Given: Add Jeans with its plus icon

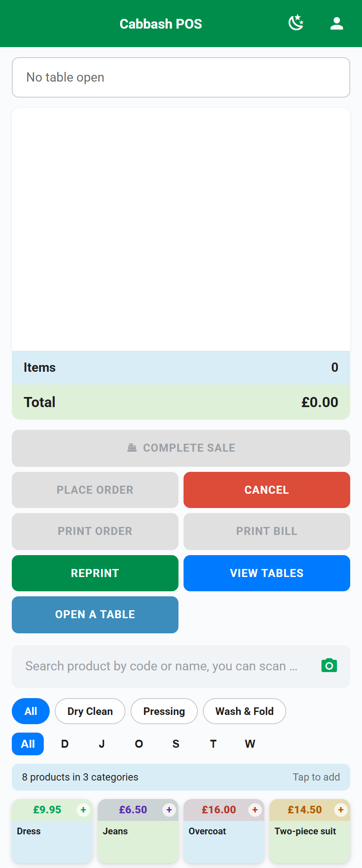Looking at the screenshot, I should tap(169, 810).
